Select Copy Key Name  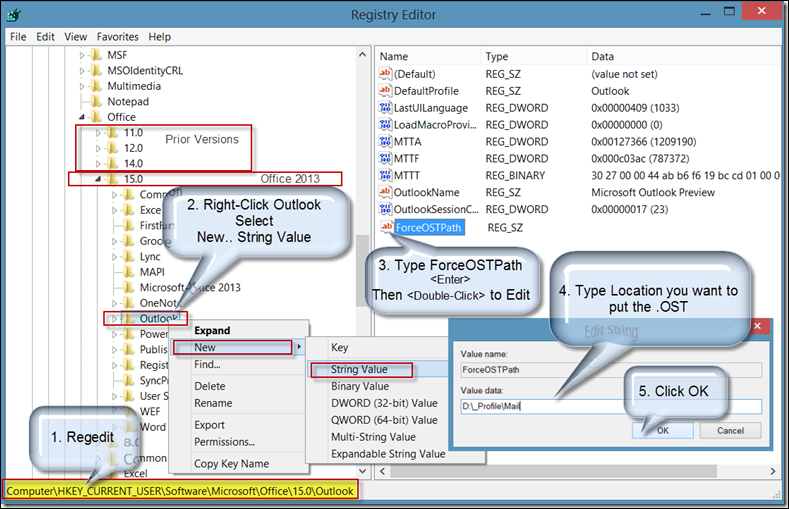point(239,464)
